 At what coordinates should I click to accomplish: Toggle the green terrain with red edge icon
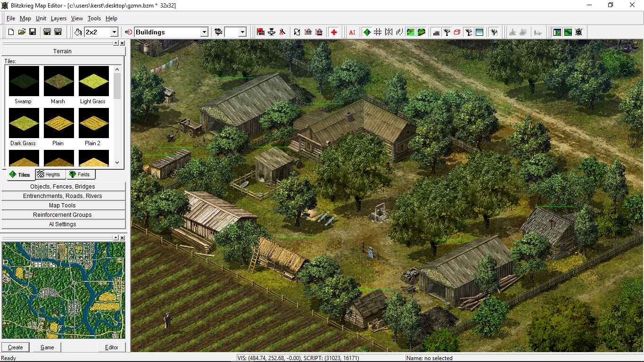click(421, 32)
